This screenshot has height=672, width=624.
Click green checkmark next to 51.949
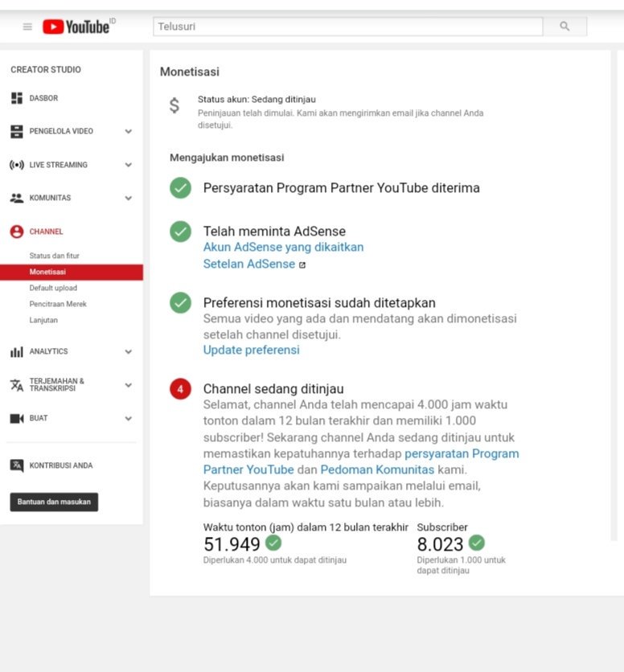pos(273,543)
